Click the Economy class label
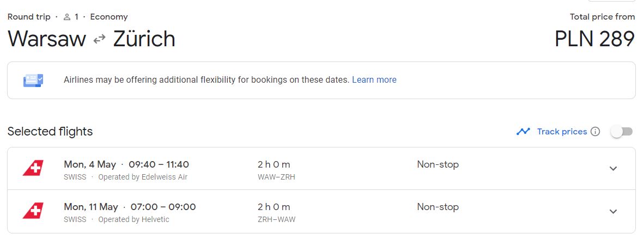Viewport: 644px width, 240px height. (x=109, y=17)
